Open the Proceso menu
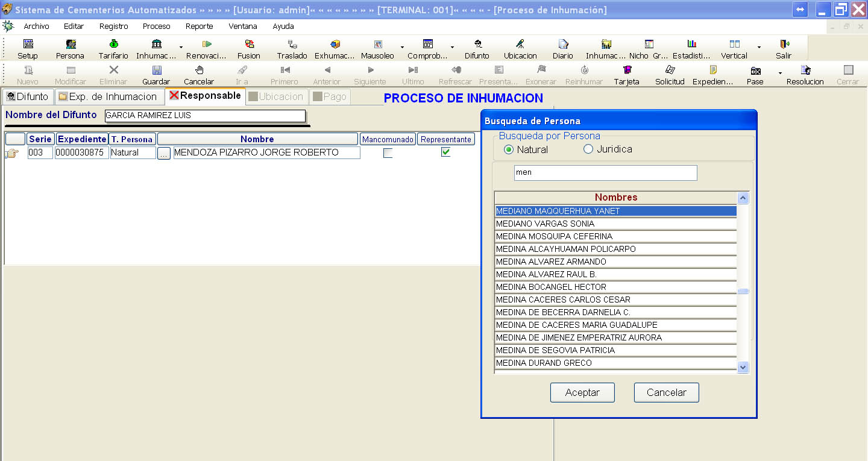 click(156, 27)
